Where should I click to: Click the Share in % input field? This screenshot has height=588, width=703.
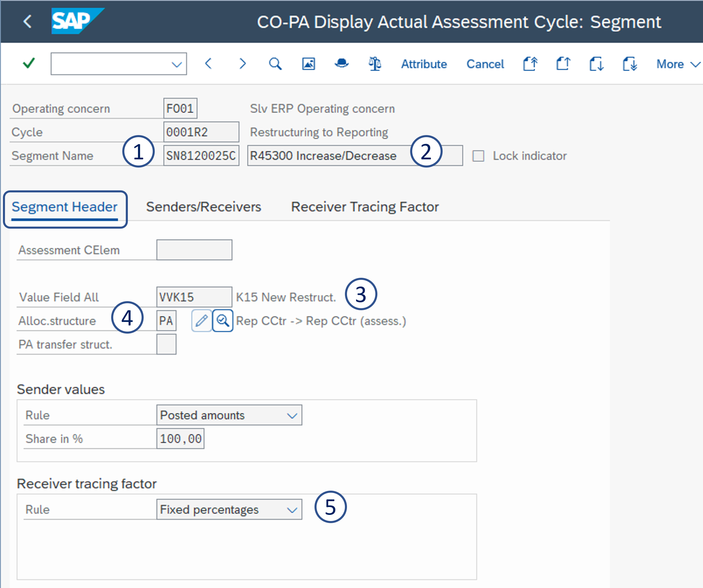[181, 439]
